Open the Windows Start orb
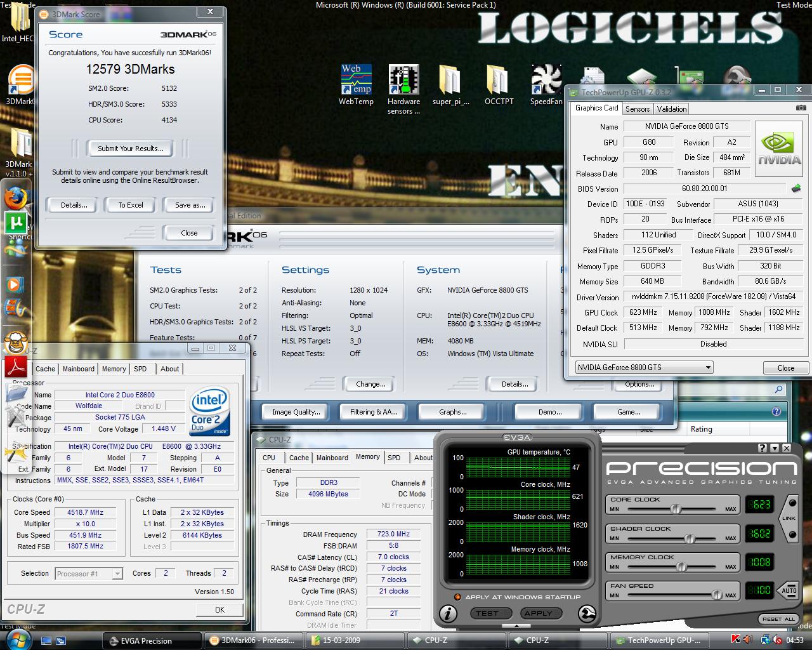The width and height of the screenshot is (812, 650). coord(19,639)
